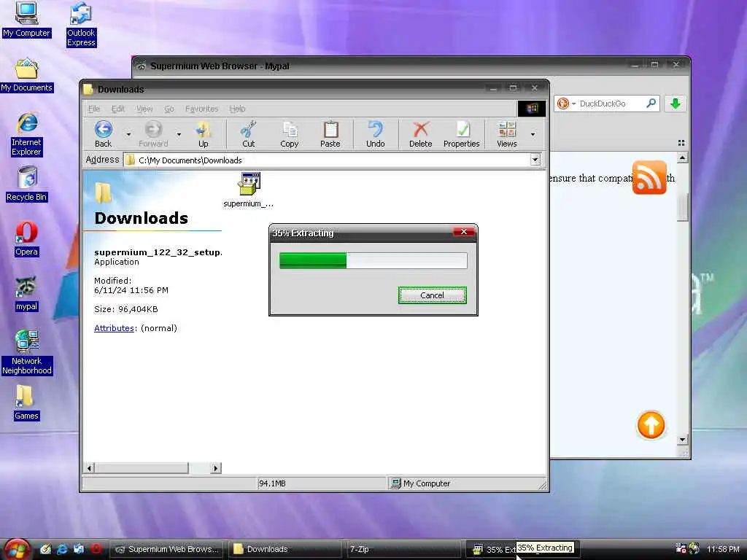
Task: Click the Mypal grid menu icon
Action: (x=681, y=143)
